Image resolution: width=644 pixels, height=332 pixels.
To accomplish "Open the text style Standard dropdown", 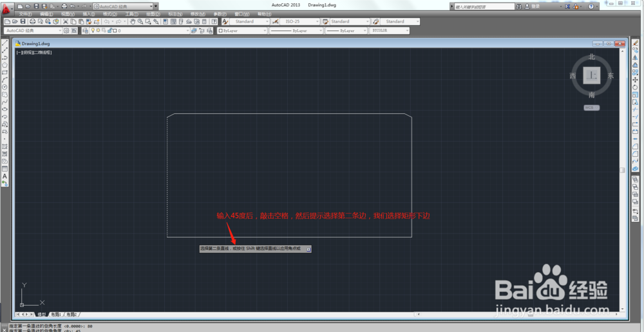I will point(250,21).
